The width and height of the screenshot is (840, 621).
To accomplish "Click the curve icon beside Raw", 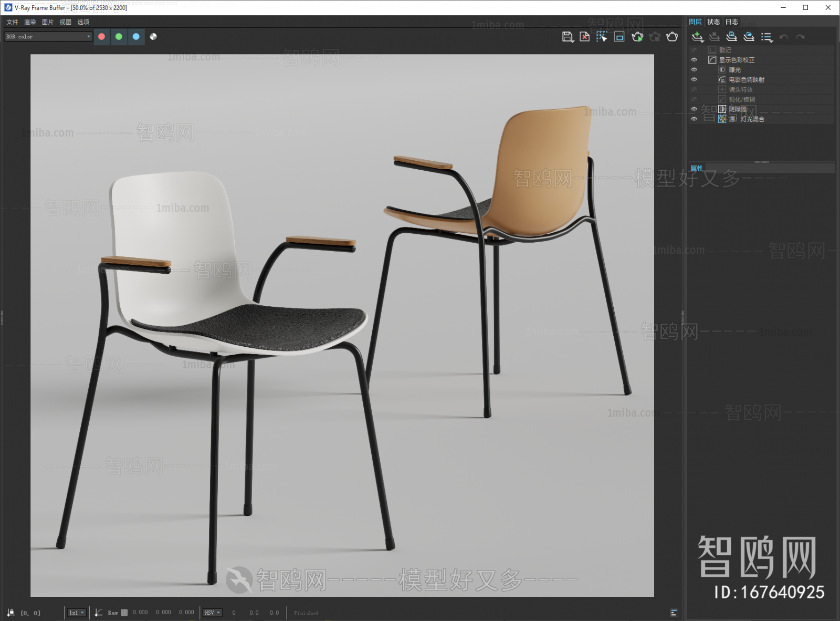I will coord(99,613).
